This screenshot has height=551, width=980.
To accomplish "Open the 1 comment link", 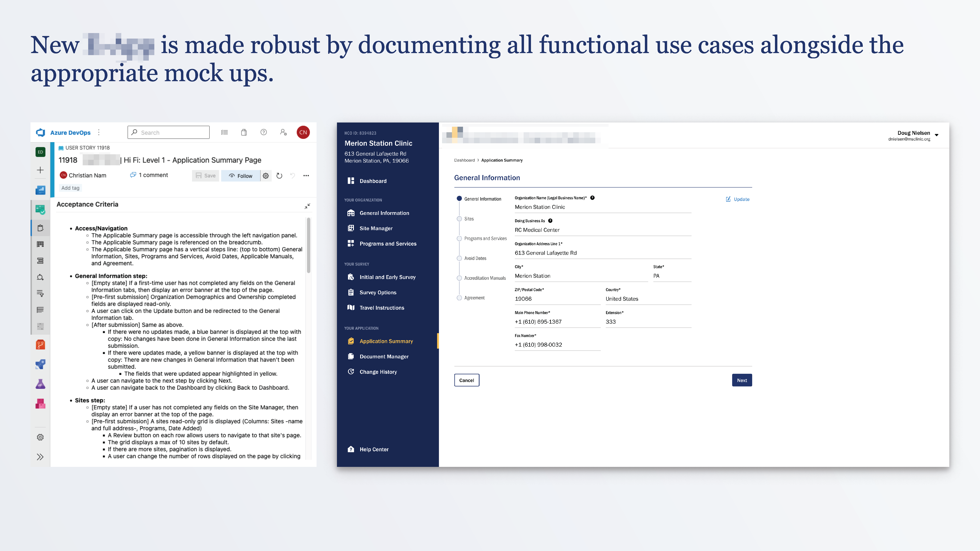I will [x=149, y=175].
